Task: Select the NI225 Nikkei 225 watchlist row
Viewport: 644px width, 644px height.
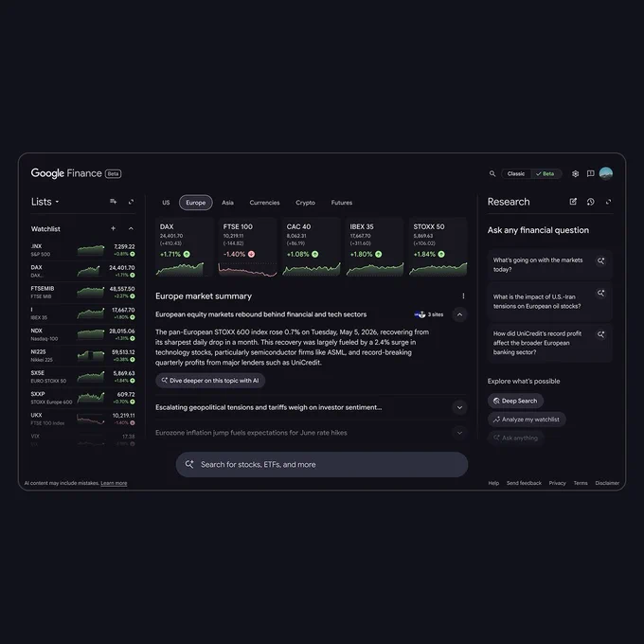Action: pyautogui.click(x=83, y=356)
